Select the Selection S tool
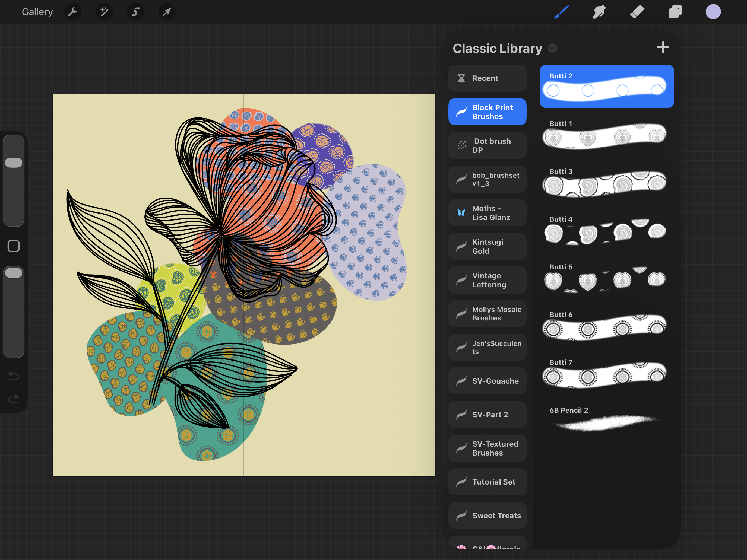This screenshot has height=560, width=747. click(x=135, y=12)
